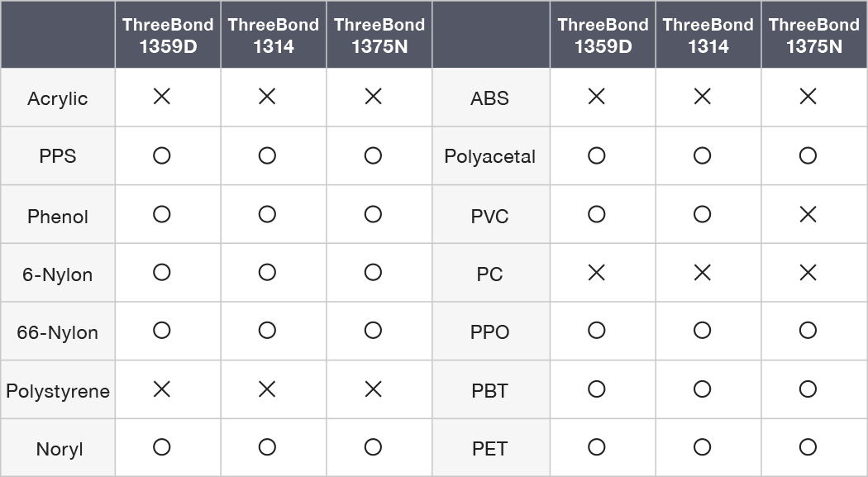The height and width of the screenshot is (477, 868).
Task: Click the circle for Phenol under left 1375N
Action: tap(373, 214)
